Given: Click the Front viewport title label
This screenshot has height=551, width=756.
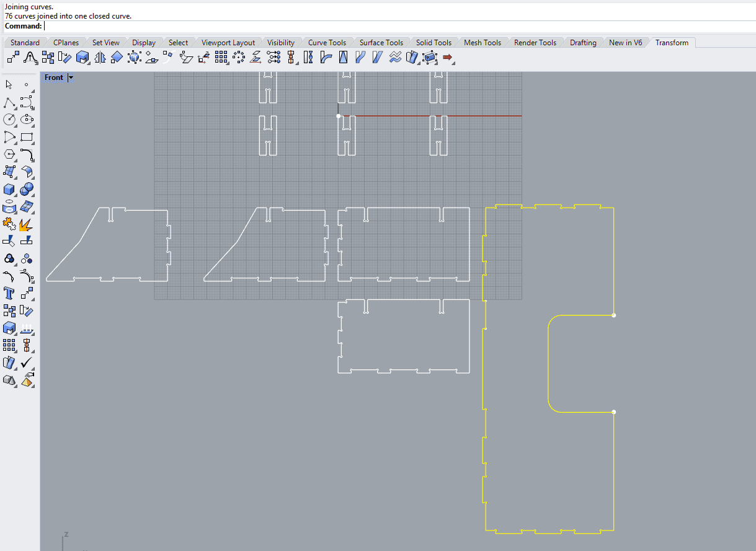Looking at the screenshot, I should pyautogui.click(x=54, y=77).
